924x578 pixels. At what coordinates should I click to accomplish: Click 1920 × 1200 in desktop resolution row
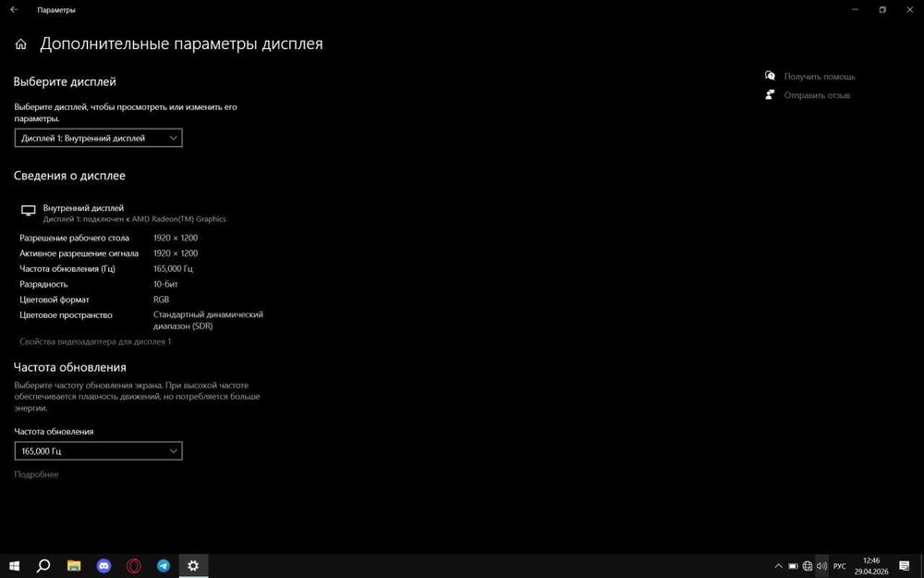(x=176, y=239)
